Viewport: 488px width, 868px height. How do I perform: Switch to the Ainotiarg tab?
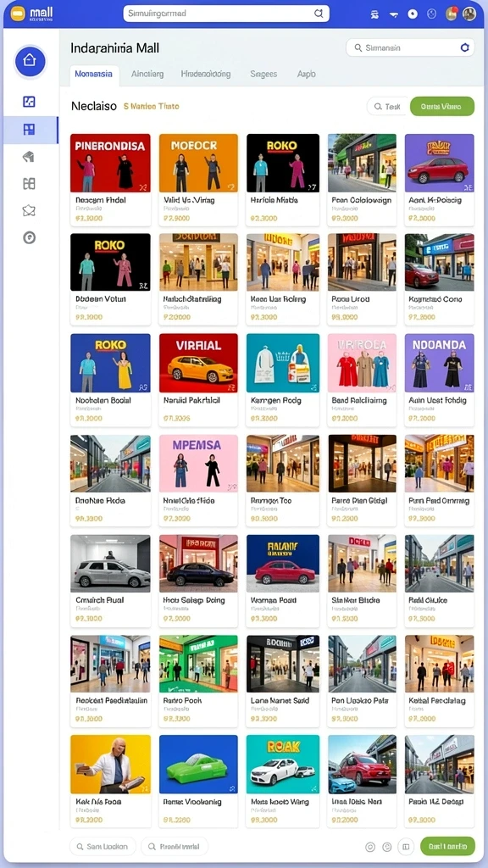[x=147, y=74]
